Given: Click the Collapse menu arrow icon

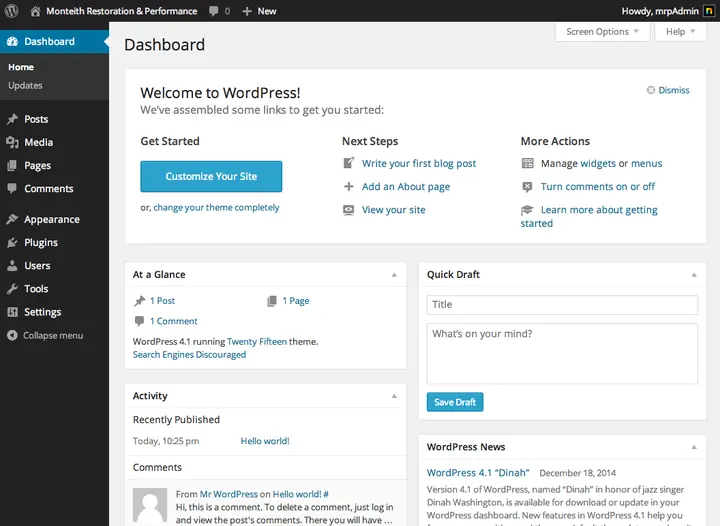Looking at the screenshot, I should pyautogui.click(x=12, y=336).
